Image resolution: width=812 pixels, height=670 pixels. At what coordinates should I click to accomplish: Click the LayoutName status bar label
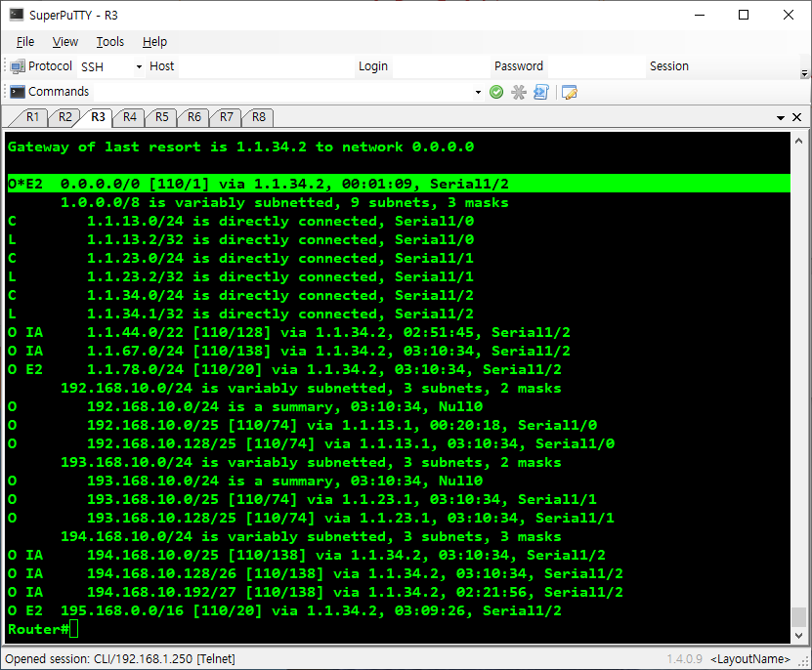pos(749,659)
